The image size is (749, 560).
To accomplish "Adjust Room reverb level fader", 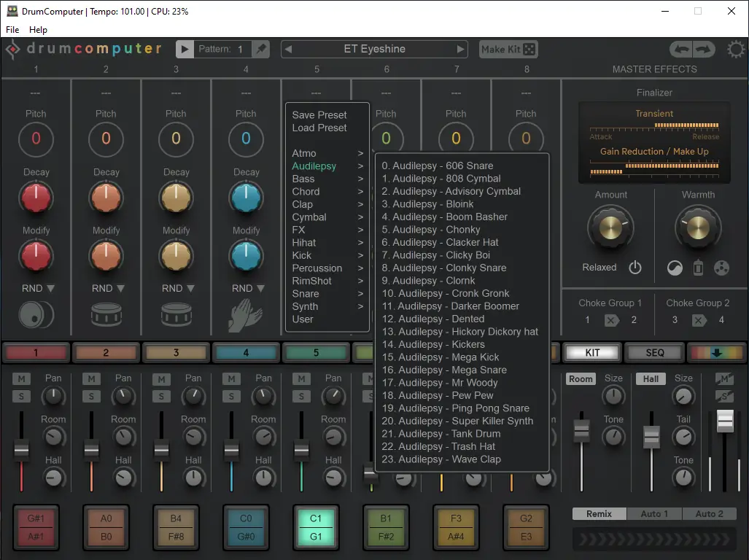I will 581,431.
